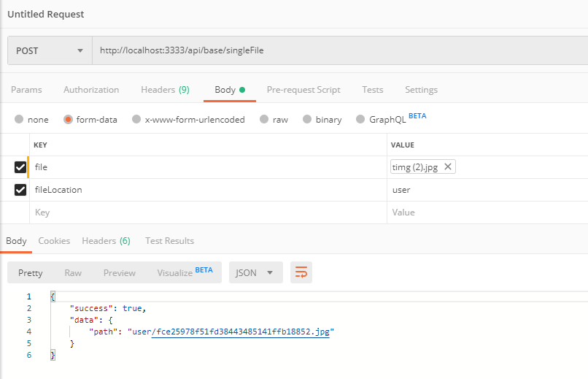Switch response view to Preview

coord(119,273)
